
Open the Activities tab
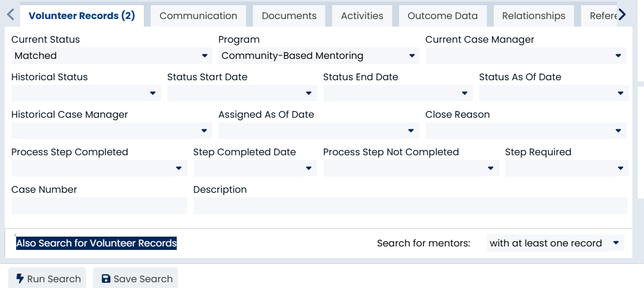(x=362, y=16)
